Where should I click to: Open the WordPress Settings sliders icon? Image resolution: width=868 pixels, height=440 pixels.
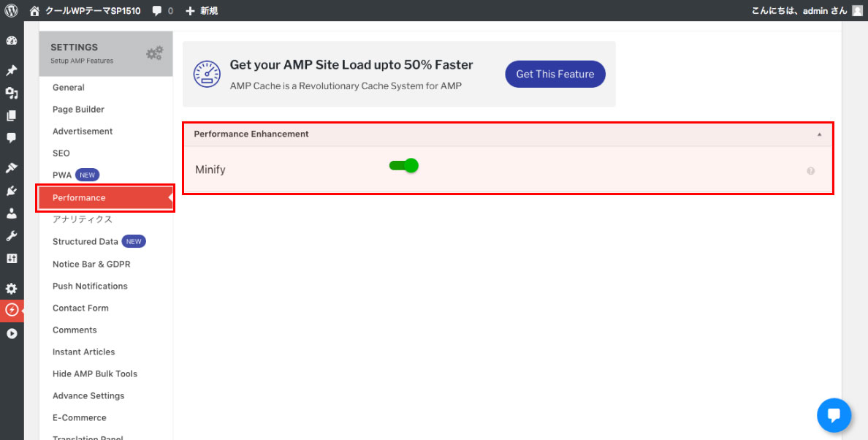[12, 259]
